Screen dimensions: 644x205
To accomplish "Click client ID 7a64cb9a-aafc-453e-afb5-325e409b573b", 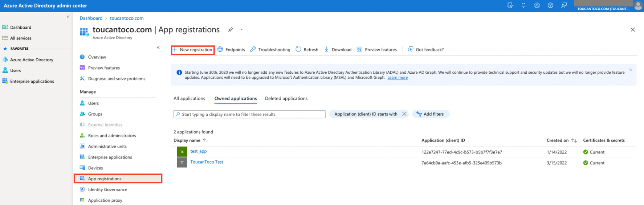I will click(x=461, y=163).
